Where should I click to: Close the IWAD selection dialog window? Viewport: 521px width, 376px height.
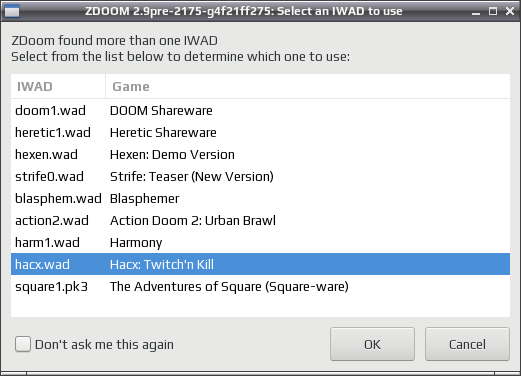(510, 11)
